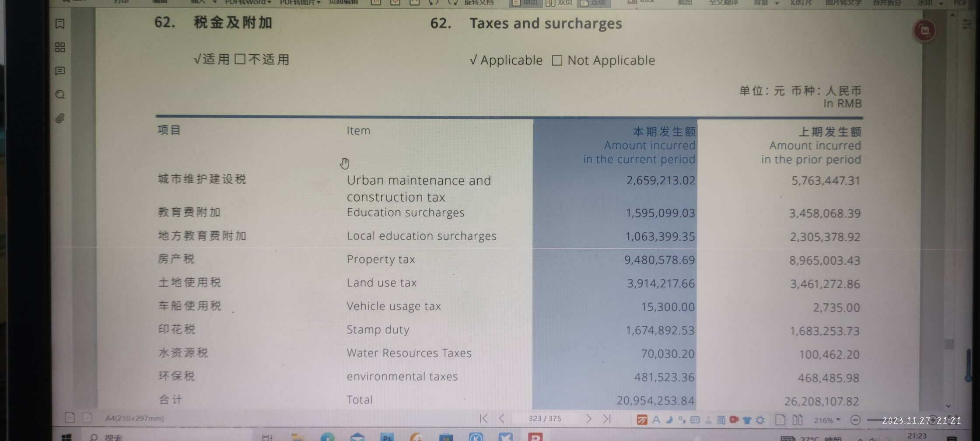
Task: Switch to double page view (双页)
Action: tap(559, 3)
